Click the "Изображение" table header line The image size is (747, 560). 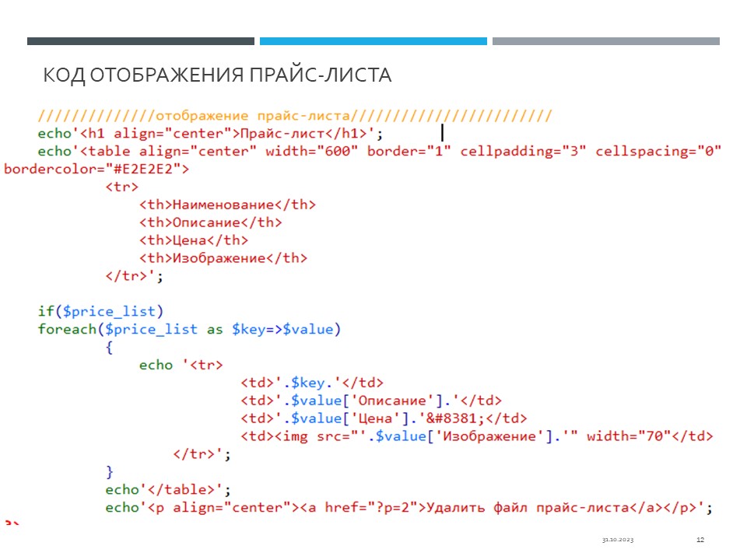(223, 258)
